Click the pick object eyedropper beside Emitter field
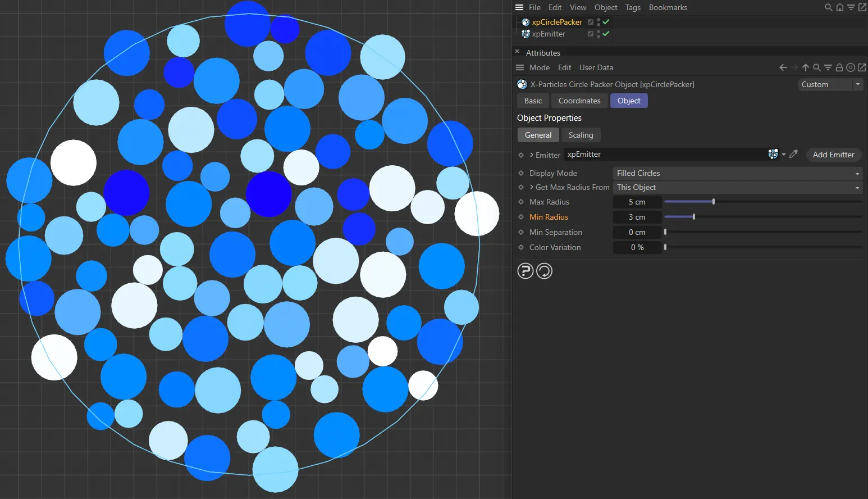 (x=793, y=154)
